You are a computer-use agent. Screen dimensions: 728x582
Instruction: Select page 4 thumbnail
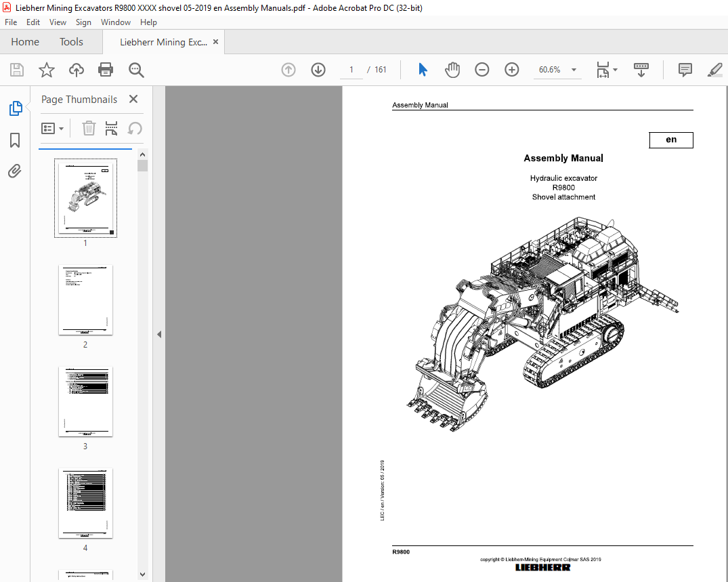coord(85,503)
